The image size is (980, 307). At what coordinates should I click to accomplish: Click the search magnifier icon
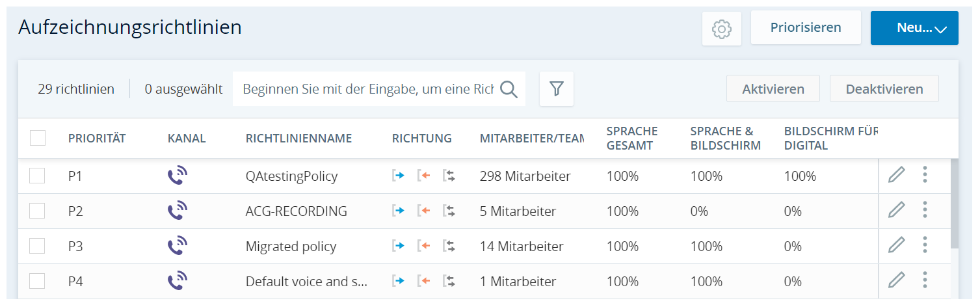coord(509,89)
